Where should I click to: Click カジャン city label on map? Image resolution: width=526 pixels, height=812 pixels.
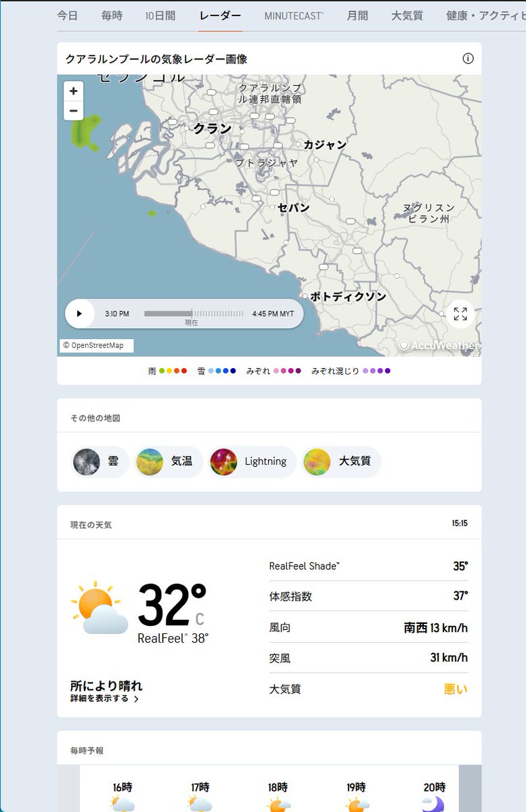pyautogui.click(x=325, y=144)
